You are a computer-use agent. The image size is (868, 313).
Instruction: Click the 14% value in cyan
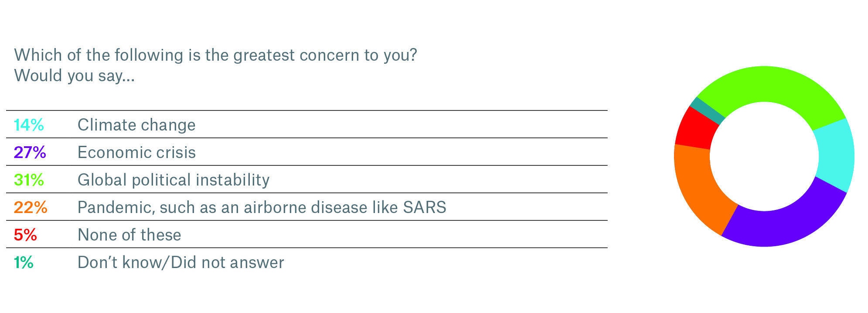(29, 125)
